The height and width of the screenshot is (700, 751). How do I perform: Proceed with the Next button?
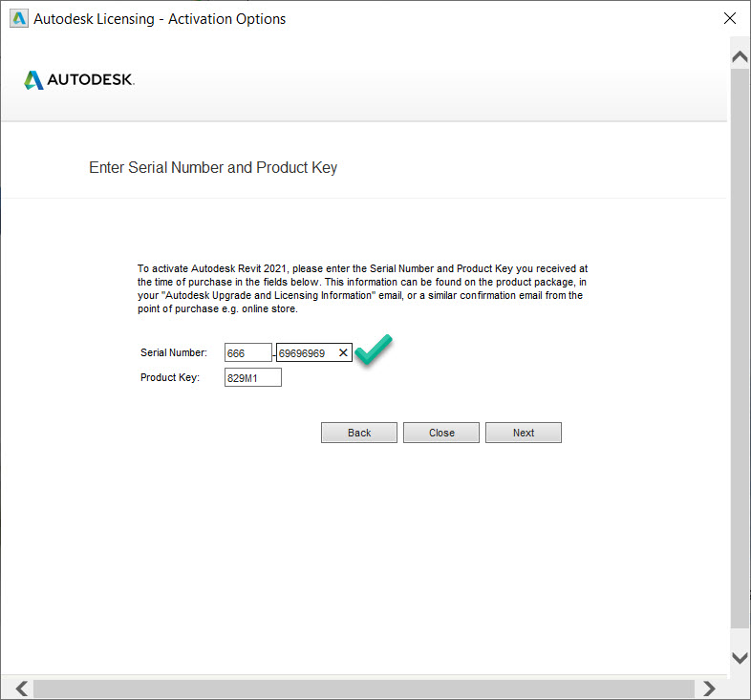pos(523,433)
